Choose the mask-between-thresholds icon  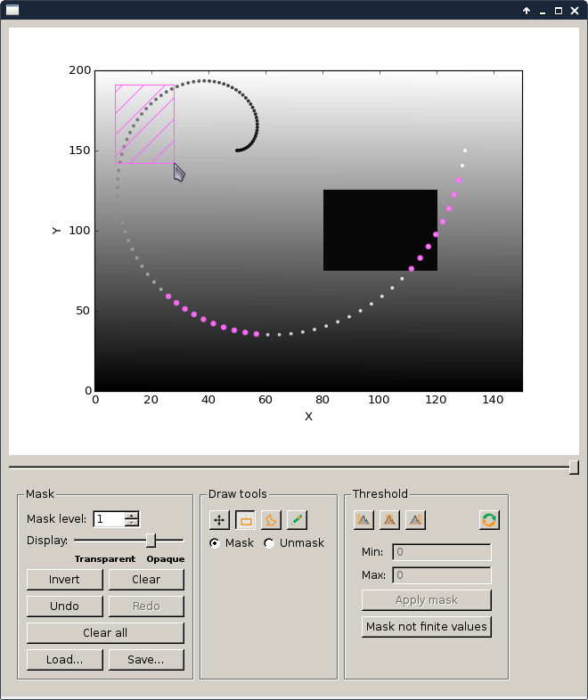389,519
